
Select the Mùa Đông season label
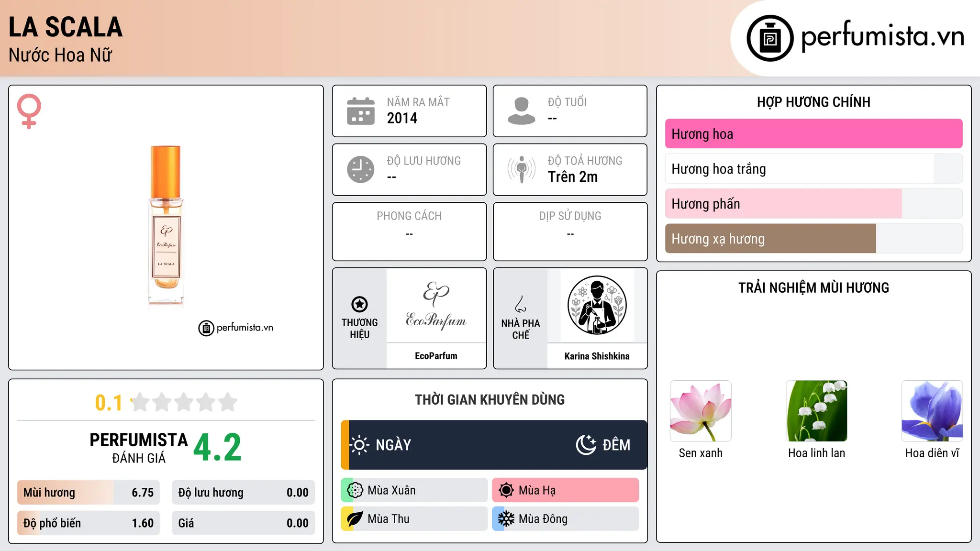543,519
